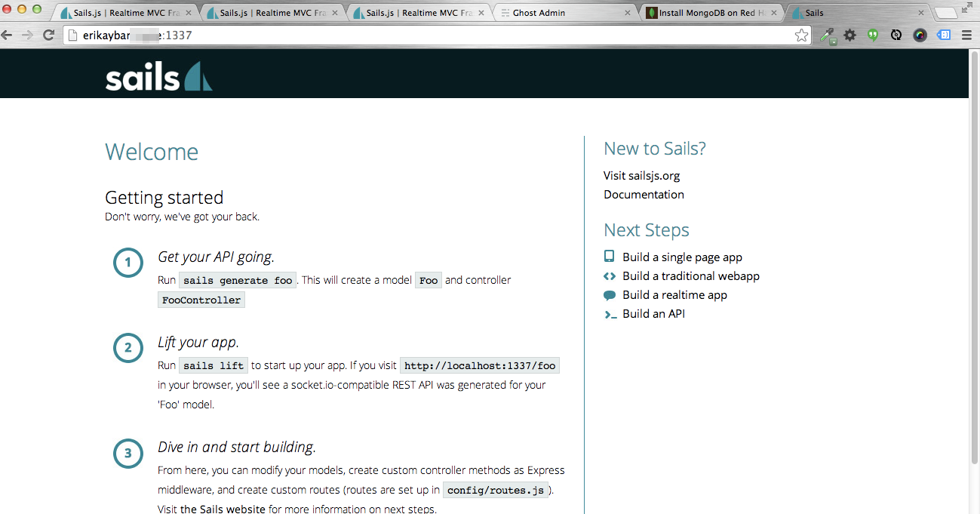
Task: Click the tablet icon beside single page app
Action: click(610, 257)
